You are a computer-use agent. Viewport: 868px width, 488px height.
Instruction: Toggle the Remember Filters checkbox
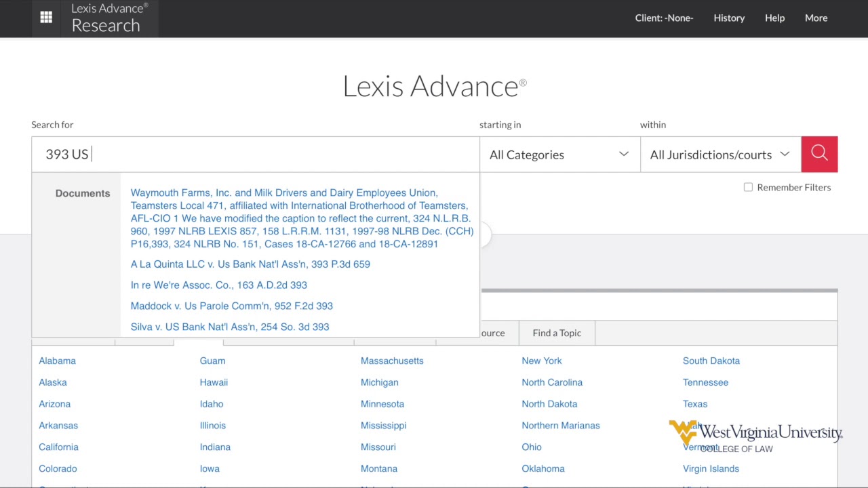(748, 187)
